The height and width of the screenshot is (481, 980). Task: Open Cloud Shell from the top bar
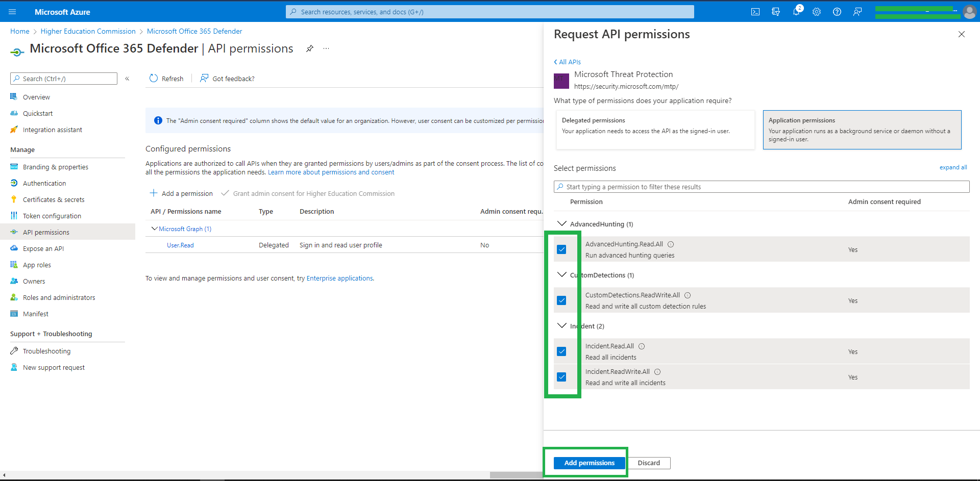755,12
